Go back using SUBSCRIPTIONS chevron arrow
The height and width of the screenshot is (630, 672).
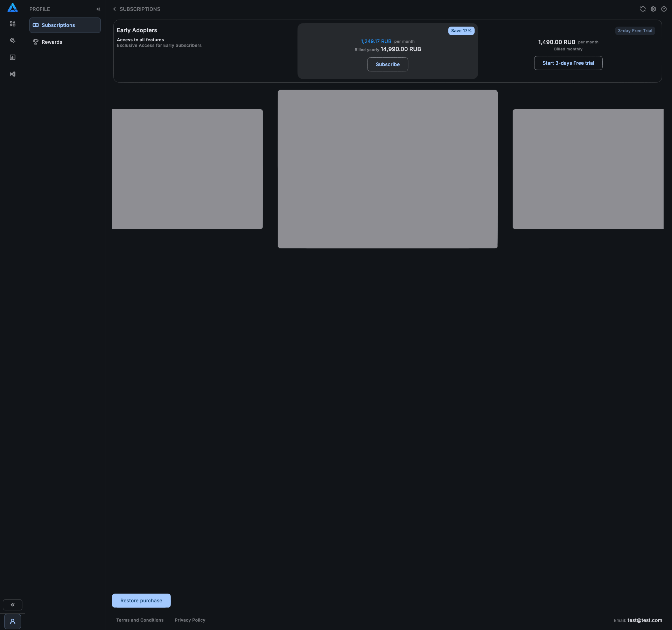tap(114, 9)
